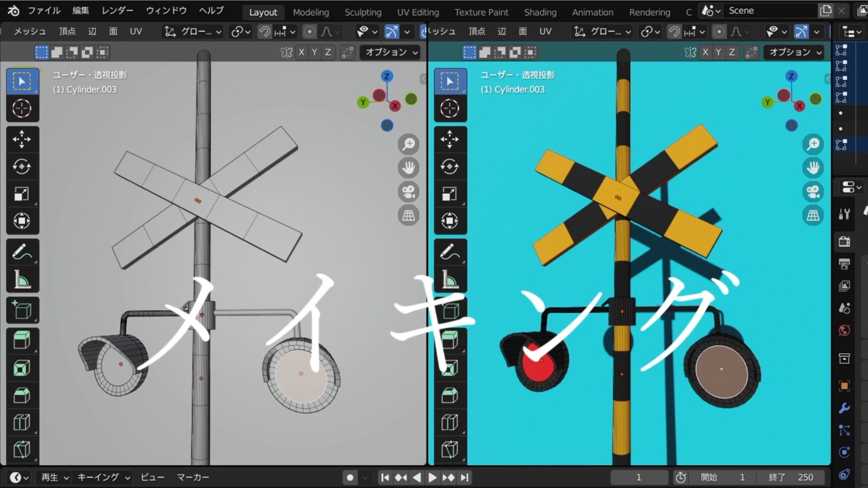Click the Blender logo menu icon
The height and width of the screenshot is (488, 868).
point(13,11)
